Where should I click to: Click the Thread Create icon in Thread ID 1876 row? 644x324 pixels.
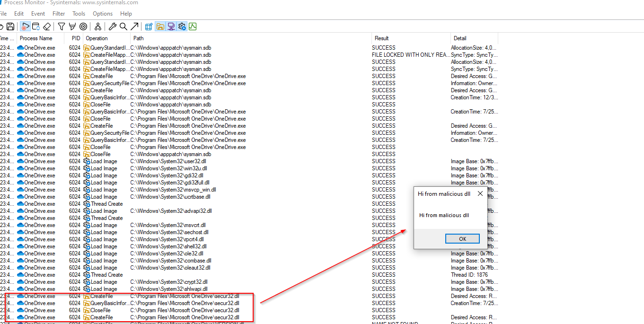click(87, 275)
